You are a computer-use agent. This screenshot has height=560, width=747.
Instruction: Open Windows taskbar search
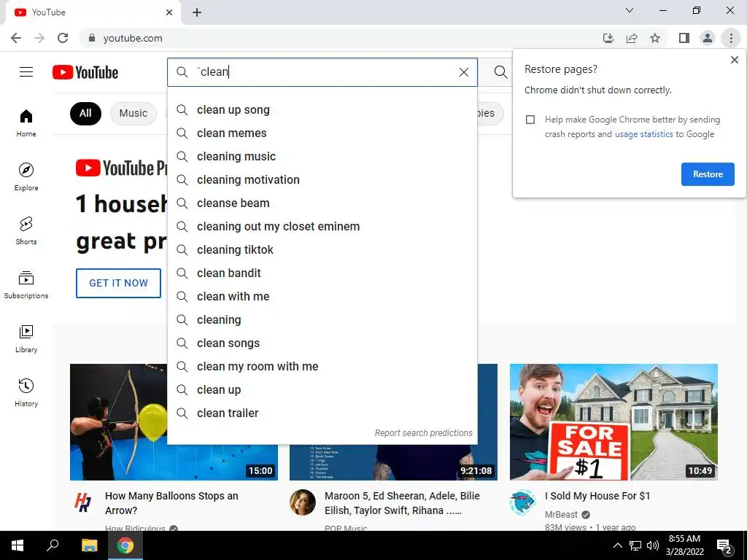pos(53,545)
